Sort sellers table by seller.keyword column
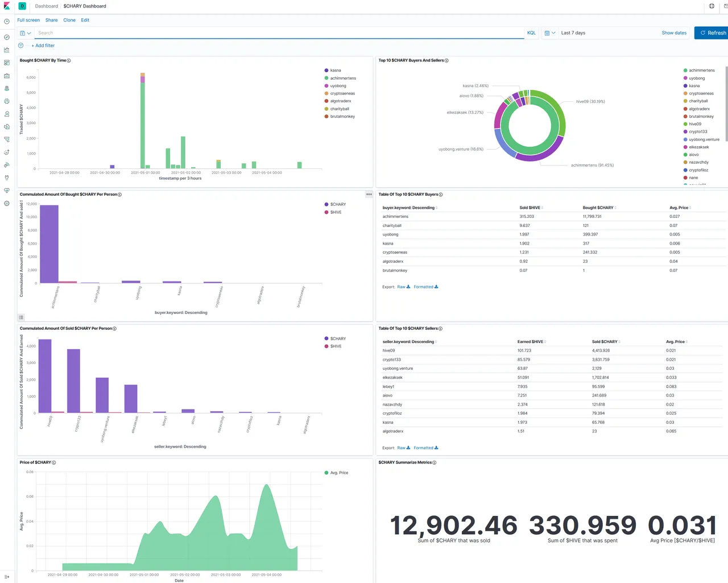 tap(409, 342)
